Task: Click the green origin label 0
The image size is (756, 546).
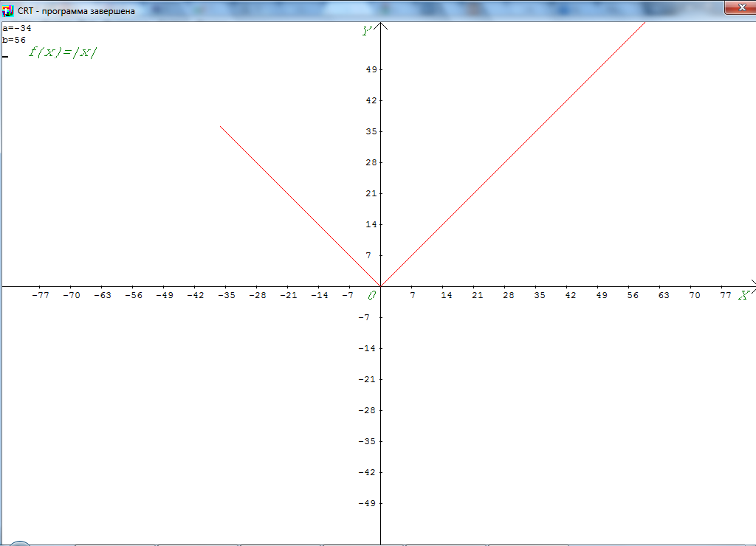Action: [x=371, y=295]
